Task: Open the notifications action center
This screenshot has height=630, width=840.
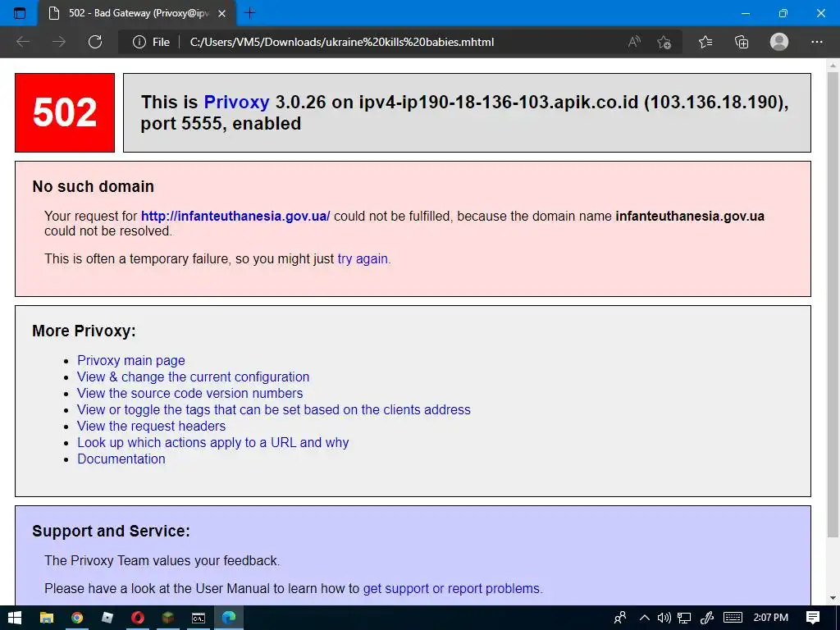Action: [x=813, y=618]
